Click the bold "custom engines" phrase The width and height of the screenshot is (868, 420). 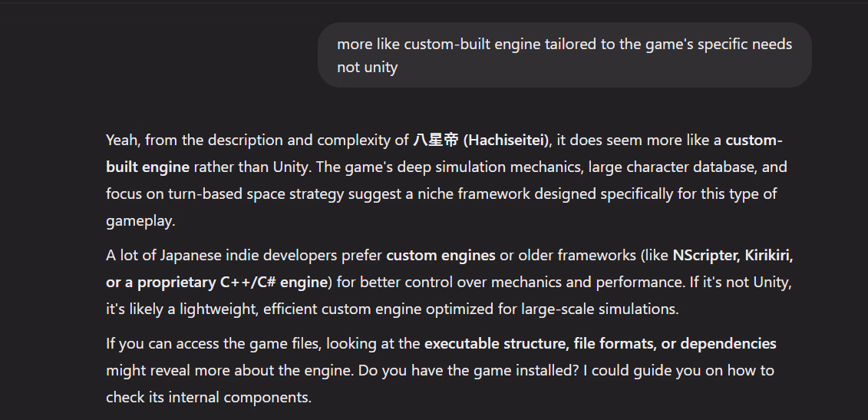tap(441, 256)
